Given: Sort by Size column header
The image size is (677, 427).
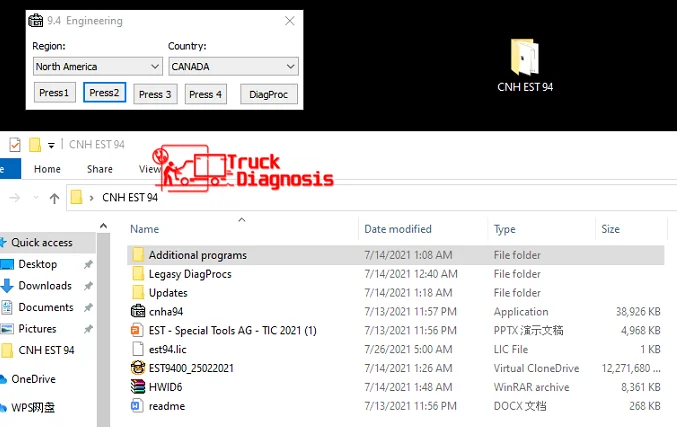Looking at the screenshot, I should click(x=611, y=229).
